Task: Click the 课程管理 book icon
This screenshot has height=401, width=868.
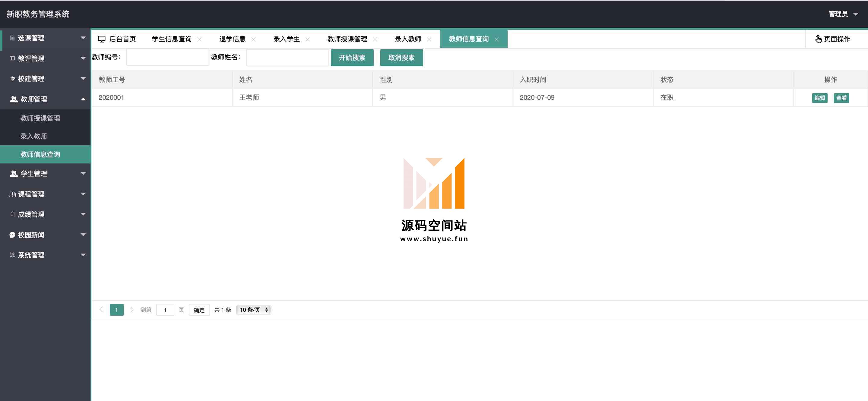Action: point(12,194)
